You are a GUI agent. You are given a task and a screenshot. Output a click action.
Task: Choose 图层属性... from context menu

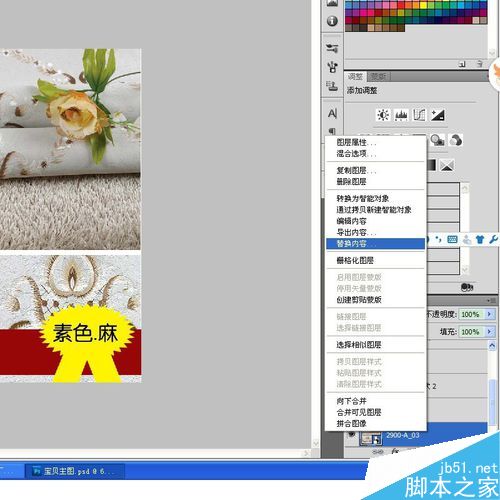tap(376, 143)
